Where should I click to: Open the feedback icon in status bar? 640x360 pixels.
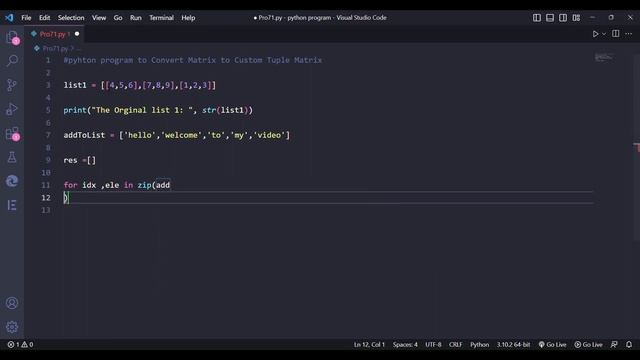pos(614,344)
